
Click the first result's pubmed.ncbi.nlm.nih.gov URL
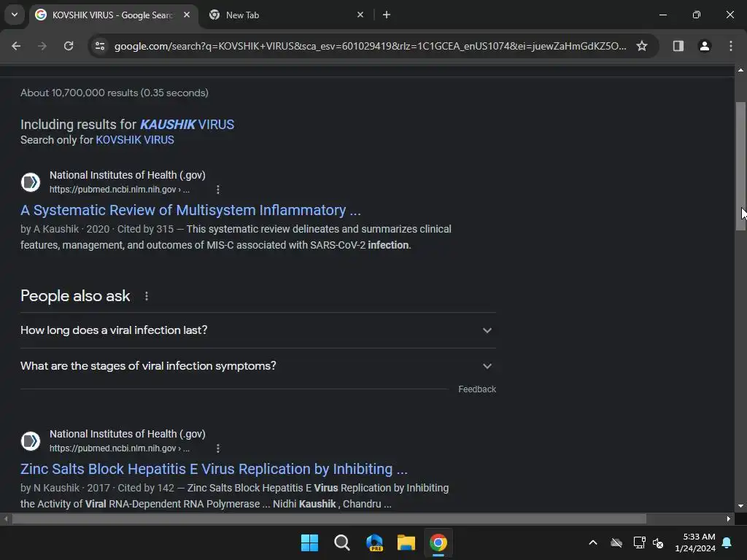coord(119,190)
